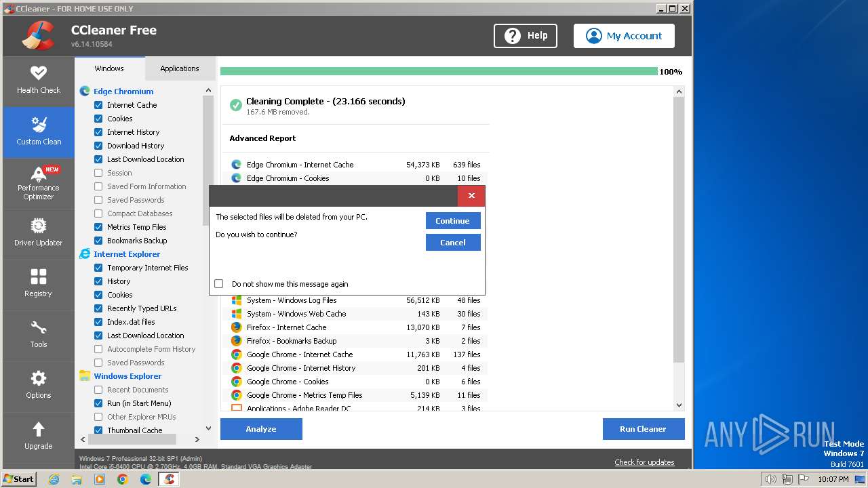868x488 pixels.
Task: Open Internet Explorer from the taskbar
Action: coord(54,479)
